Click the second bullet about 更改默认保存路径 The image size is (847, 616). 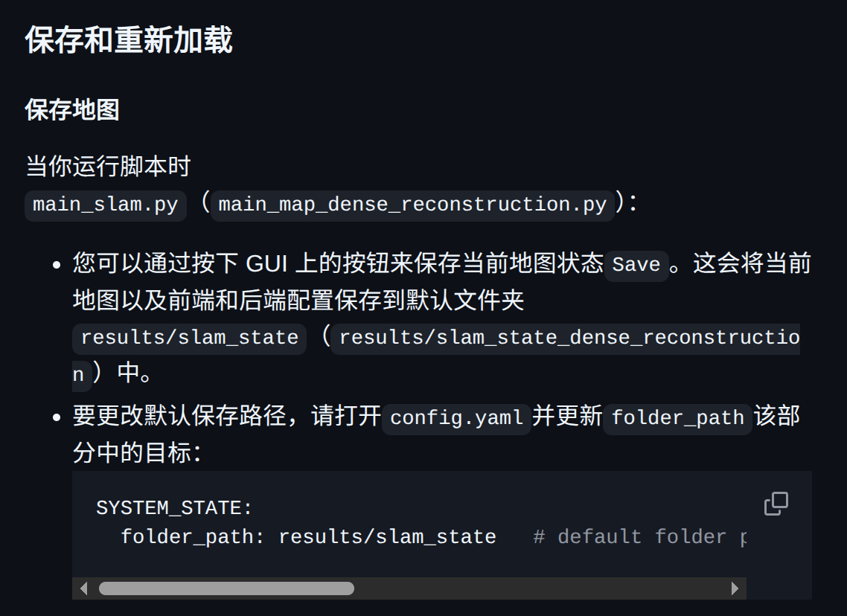(x=436, y=434)
